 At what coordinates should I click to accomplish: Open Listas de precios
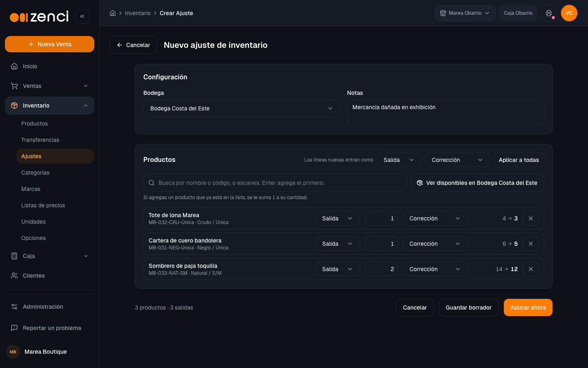pos(55,205)
